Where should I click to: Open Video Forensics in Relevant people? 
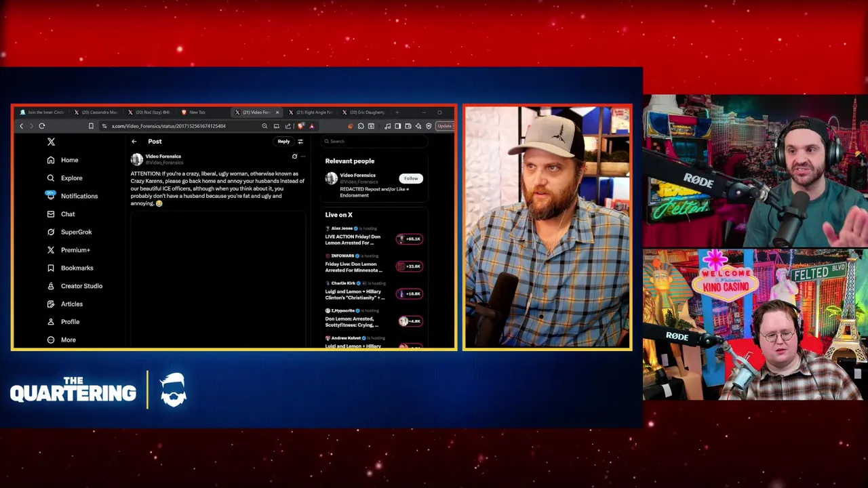click(357, 176)
